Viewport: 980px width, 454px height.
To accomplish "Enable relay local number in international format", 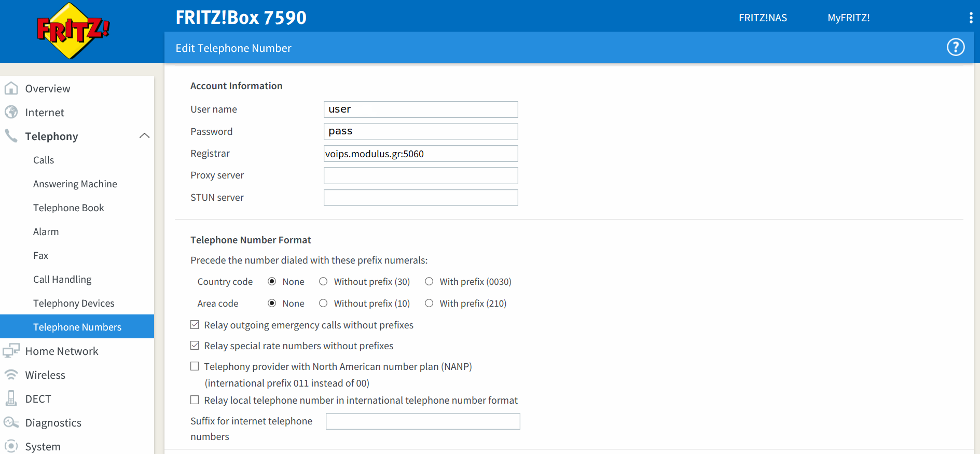I will [195, 400].
